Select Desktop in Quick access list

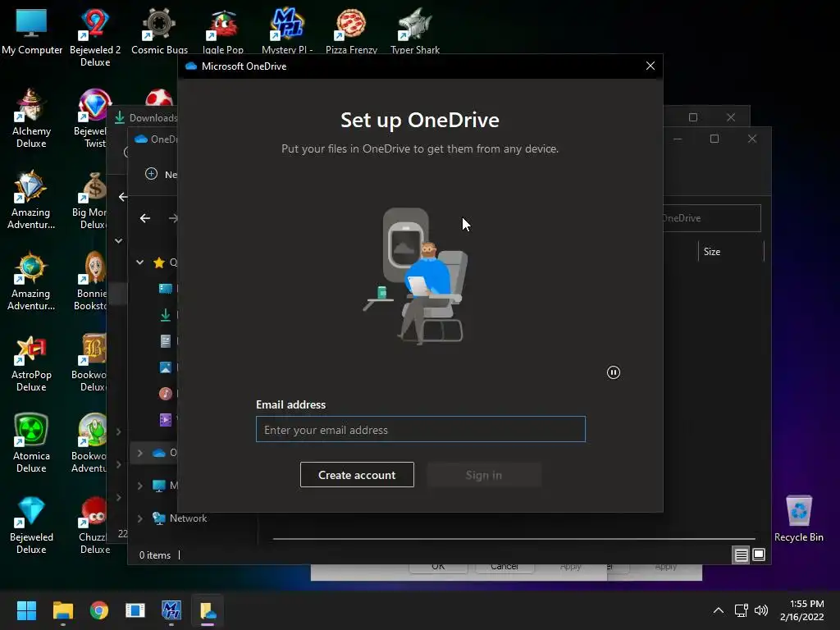[166, 289]
